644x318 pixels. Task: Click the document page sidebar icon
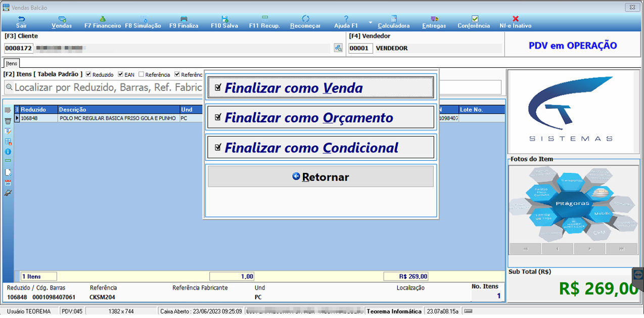8,172
